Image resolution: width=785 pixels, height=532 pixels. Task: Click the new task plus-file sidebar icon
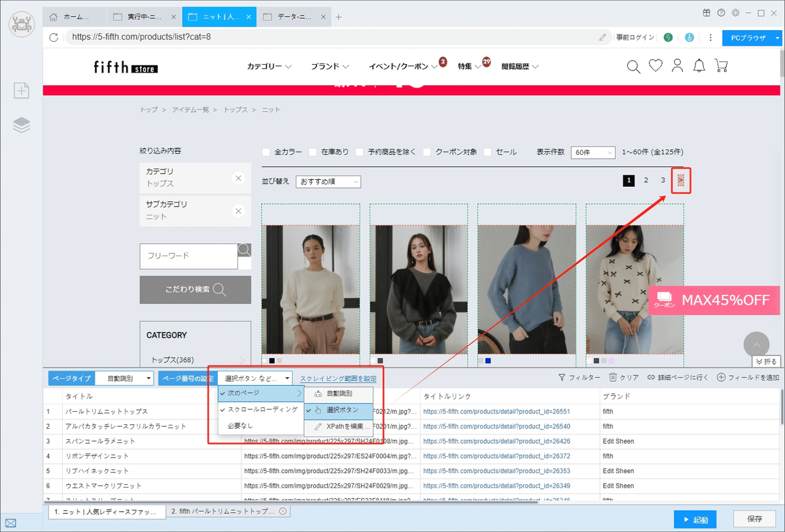(22, 90)
